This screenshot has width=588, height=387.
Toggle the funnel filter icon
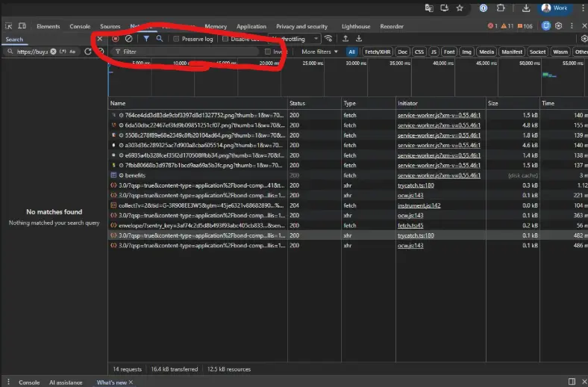click(146, 39)
